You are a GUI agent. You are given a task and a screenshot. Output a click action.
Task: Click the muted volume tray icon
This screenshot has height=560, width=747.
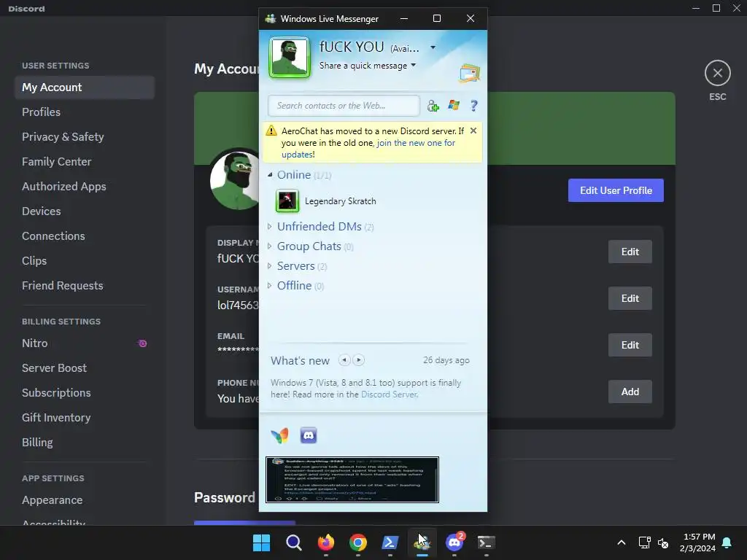click(x=663, y=542)
